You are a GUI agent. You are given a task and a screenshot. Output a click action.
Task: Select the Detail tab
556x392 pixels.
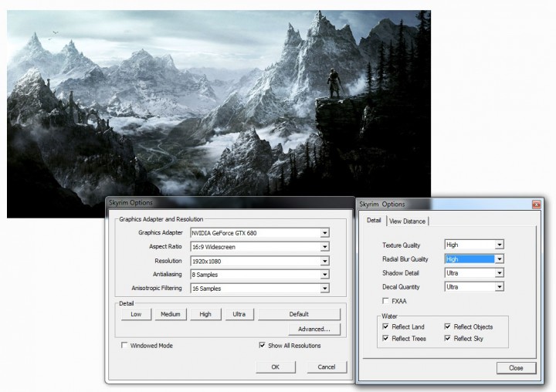tap(374, 220)
